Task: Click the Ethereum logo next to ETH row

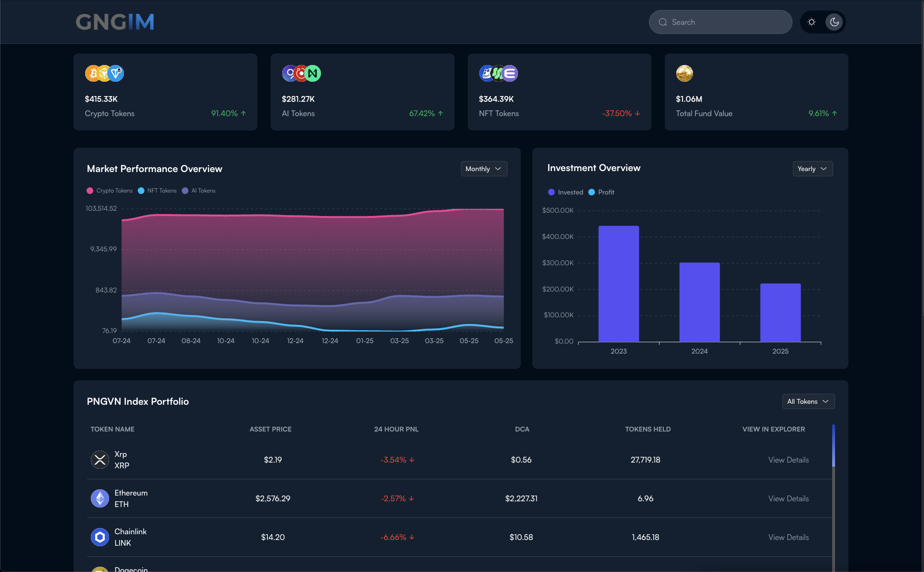Action: (99, 498)
